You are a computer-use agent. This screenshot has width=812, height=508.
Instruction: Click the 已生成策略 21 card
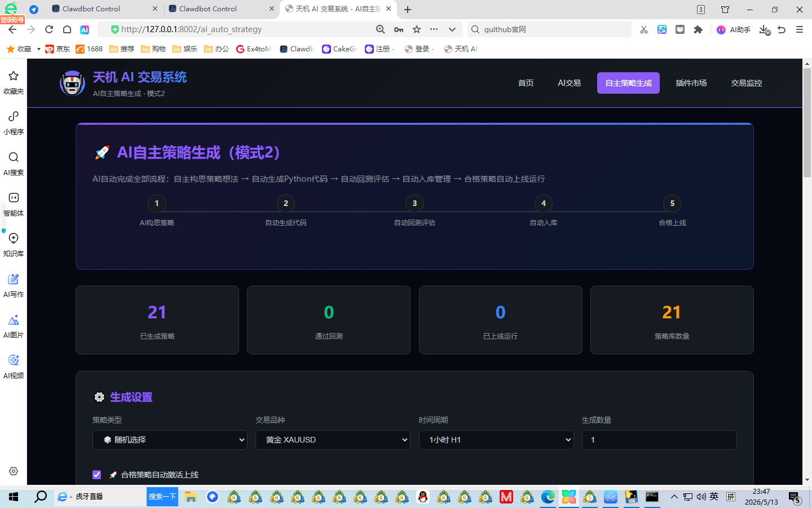tap(157, 320)
